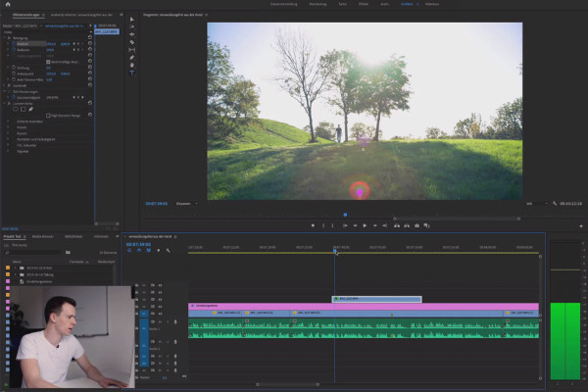588x392 pixels.
Task: Collapse the Lumetri-Farbe effect group
Action: 5,103
